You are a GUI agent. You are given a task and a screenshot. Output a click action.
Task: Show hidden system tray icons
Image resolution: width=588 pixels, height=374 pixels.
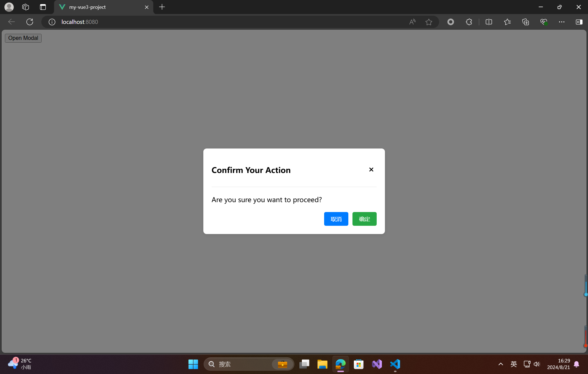pos(501,364)
